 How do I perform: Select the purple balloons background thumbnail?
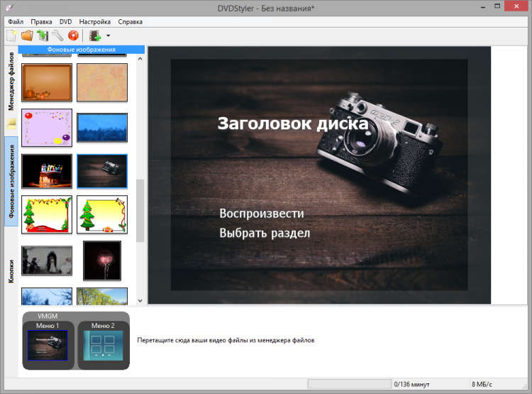(x=47, y=128)
